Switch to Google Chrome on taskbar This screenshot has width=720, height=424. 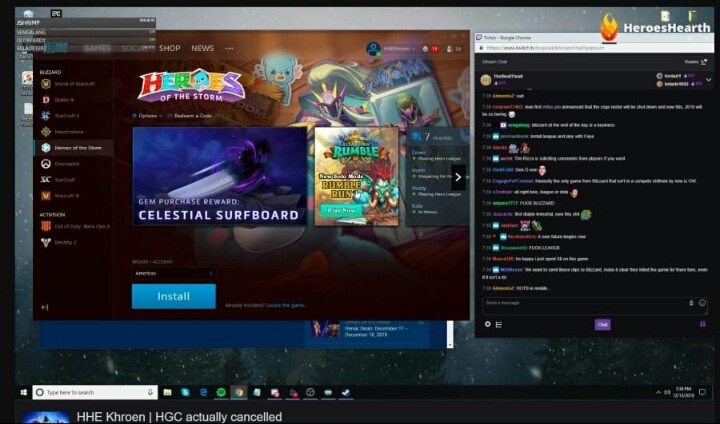tap(239, 392)
